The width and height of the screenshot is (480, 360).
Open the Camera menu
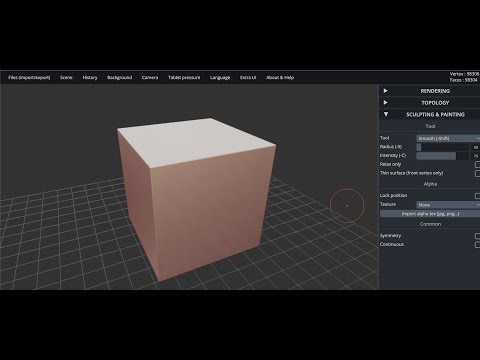point(150,78)
